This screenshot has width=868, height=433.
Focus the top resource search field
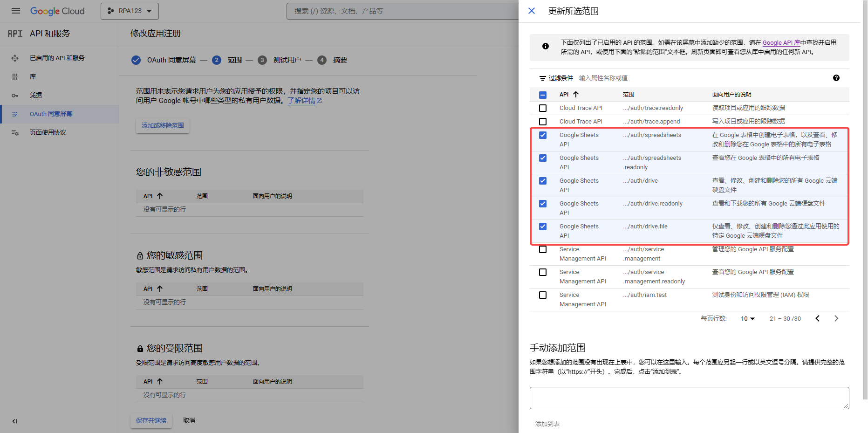[403, 11]
